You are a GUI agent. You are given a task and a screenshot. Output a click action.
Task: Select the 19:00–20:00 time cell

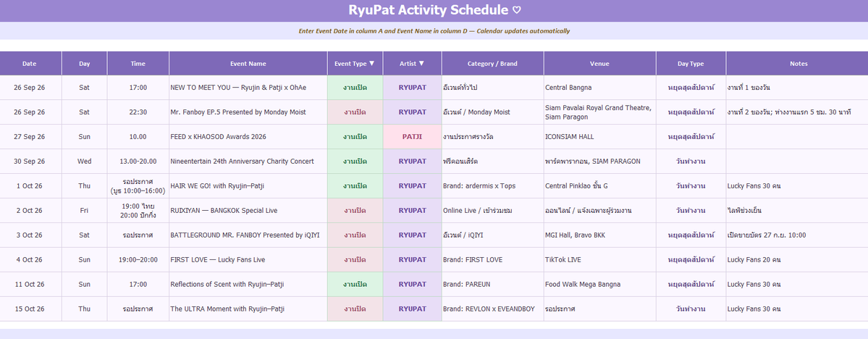pos(138,259)
